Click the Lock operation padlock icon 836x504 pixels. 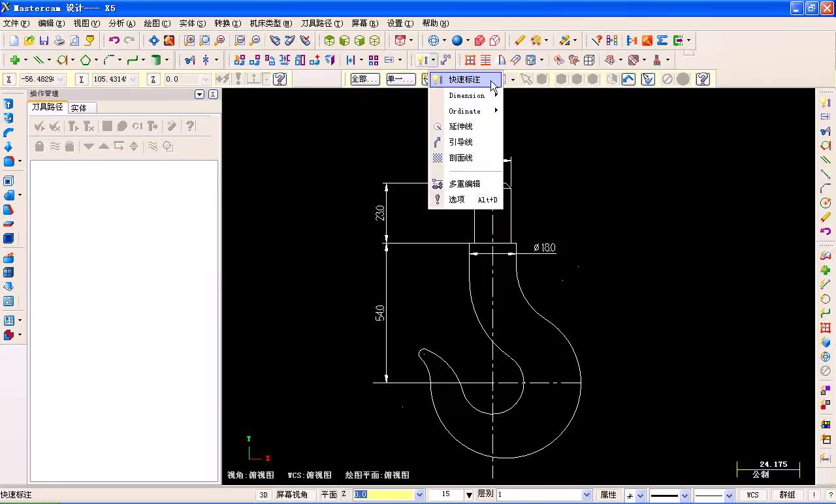[39, 146]
